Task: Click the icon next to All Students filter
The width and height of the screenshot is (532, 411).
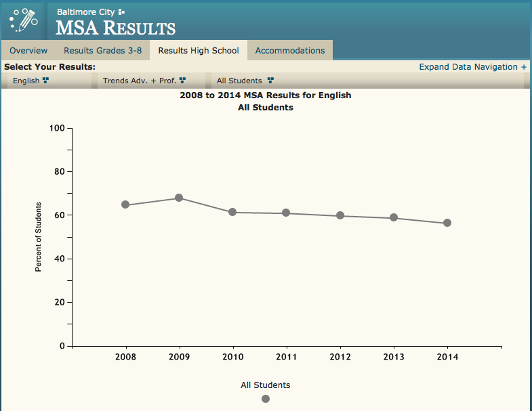Action: tap(270, 81)
